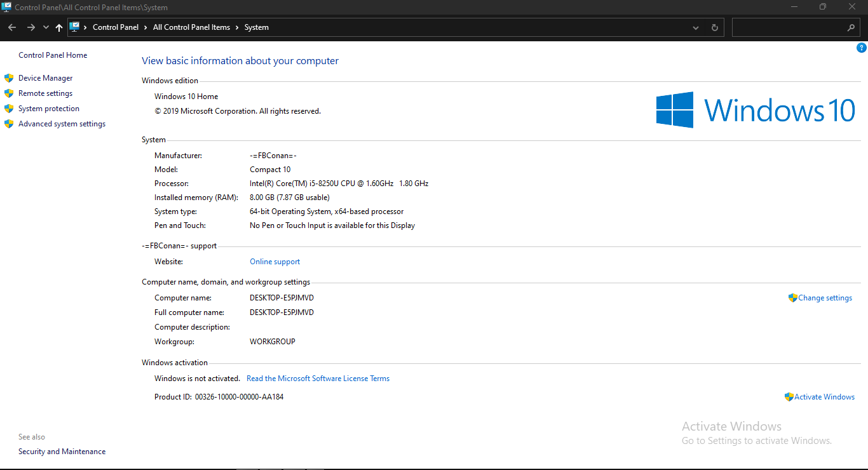The width and height of the screenshot is (868, 470).
Task: Focus the Control Panel search box
Action: (796, 27)
